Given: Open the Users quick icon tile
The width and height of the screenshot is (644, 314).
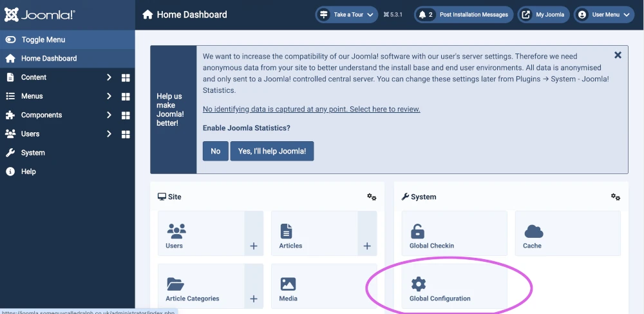Looking at the screenshot, I should [201, 233].
